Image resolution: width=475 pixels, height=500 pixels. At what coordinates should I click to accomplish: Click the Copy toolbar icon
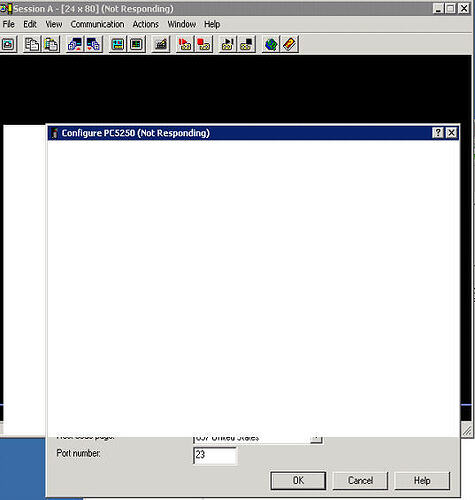coord(32,44)
